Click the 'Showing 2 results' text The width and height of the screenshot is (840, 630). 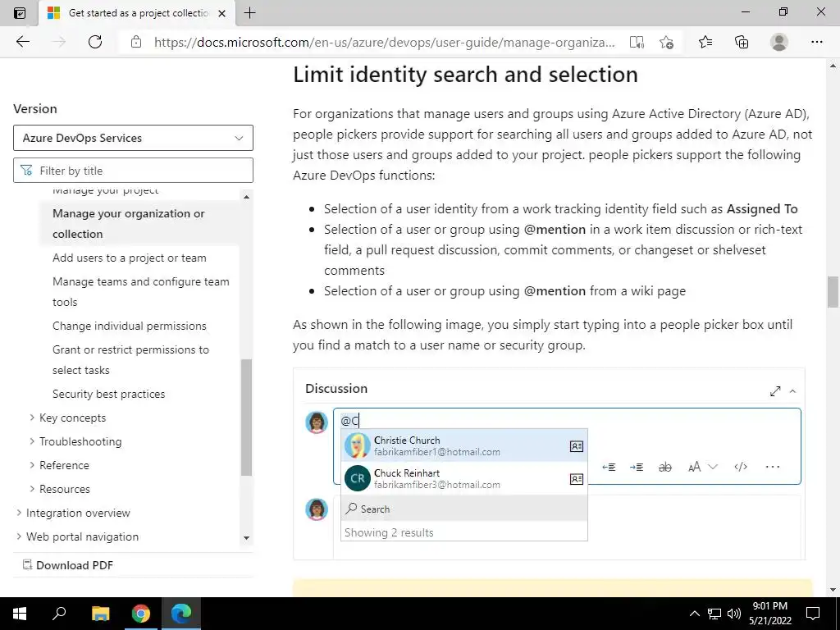(x=389, y=532)
